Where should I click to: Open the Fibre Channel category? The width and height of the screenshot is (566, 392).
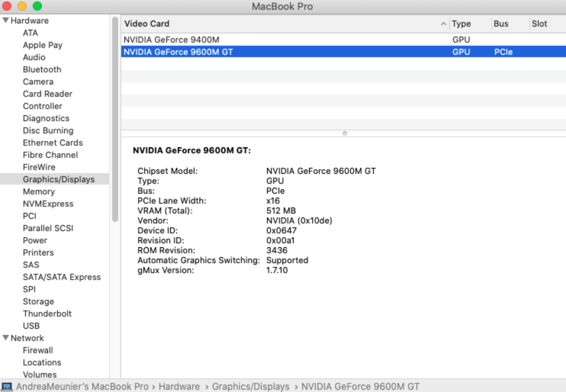pos(50,155)
